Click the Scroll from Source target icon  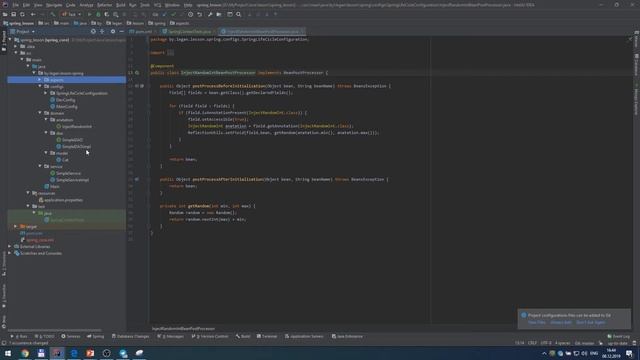click(93, 31)
